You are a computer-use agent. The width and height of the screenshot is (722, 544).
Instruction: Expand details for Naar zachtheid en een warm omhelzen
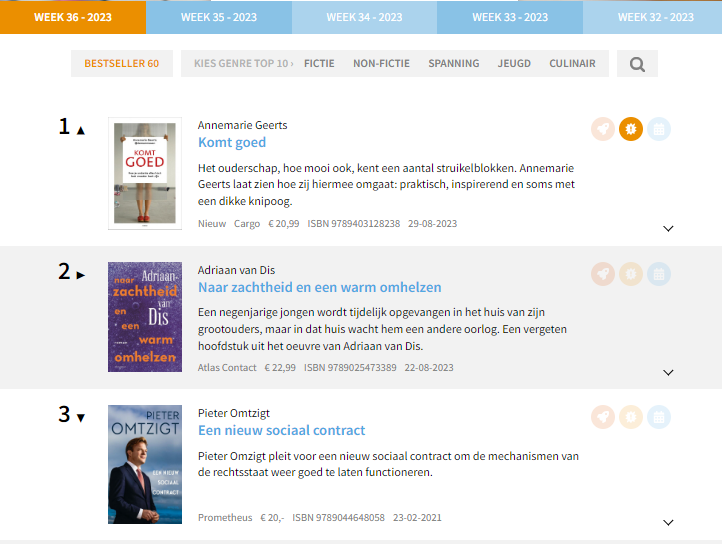click(x=668, y=372)
